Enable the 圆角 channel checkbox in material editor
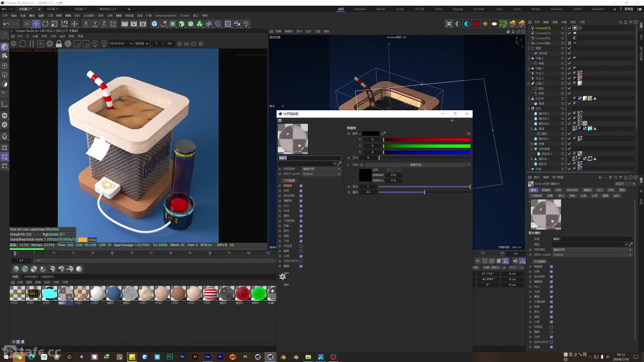Screen dimensions: 644x362 (x=301, y=251)
